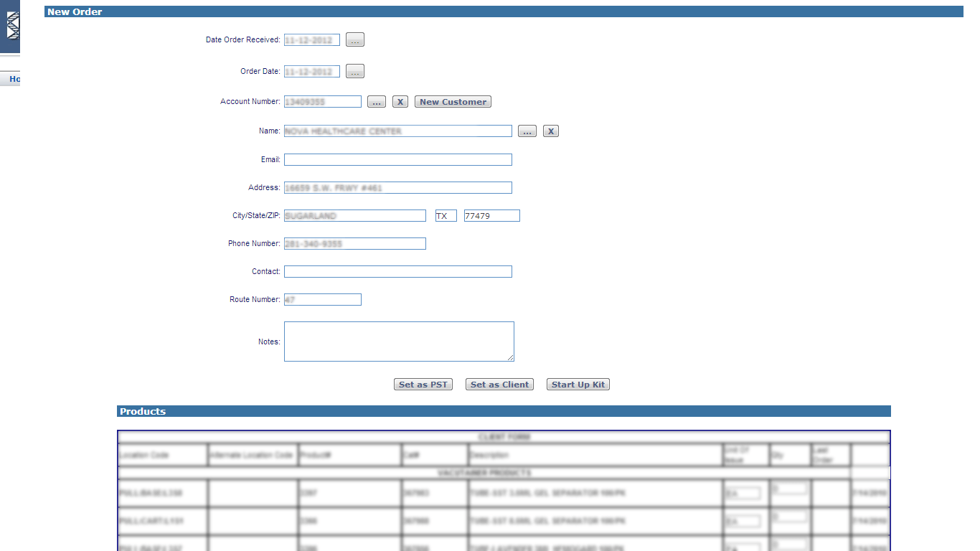Click Start Up Kit button
The image size is (980, 551).
[578, 385]
